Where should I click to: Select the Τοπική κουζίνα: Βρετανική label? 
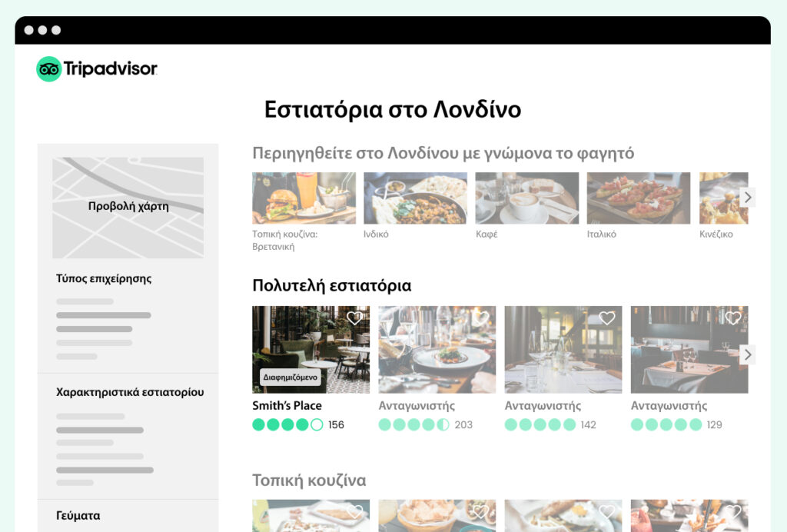(285, 241)
